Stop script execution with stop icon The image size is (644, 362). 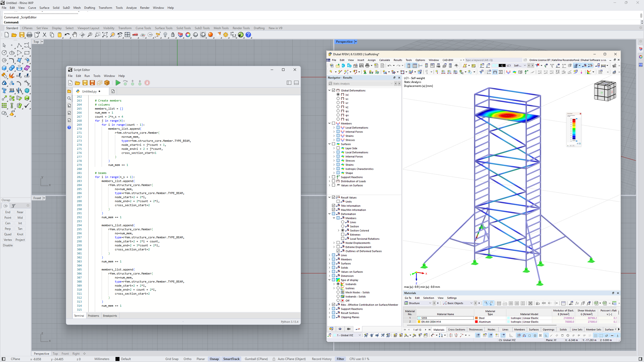[x=147, y=83]
